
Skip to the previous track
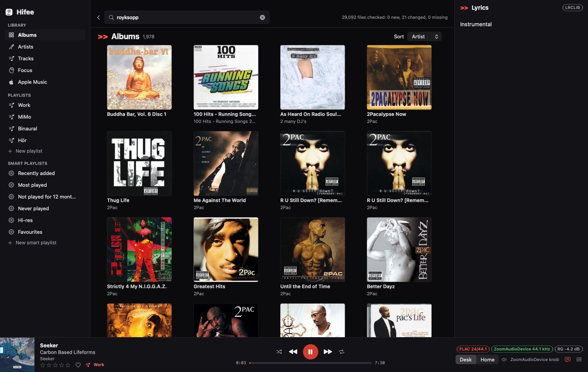293,352
